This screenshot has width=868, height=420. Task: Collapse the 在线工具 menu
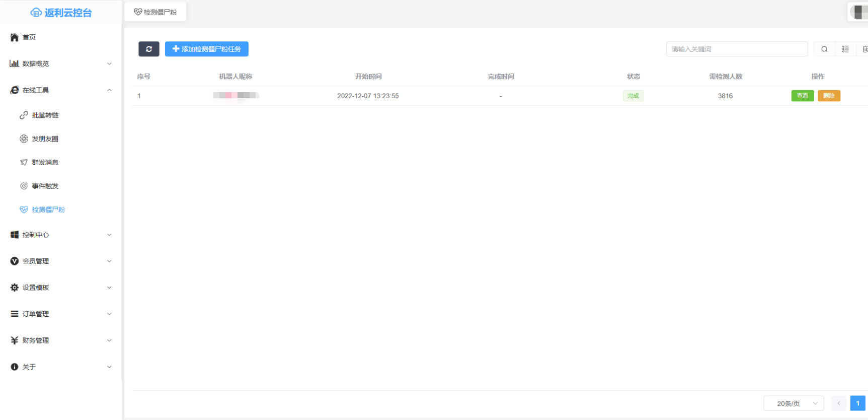(60, 90)
